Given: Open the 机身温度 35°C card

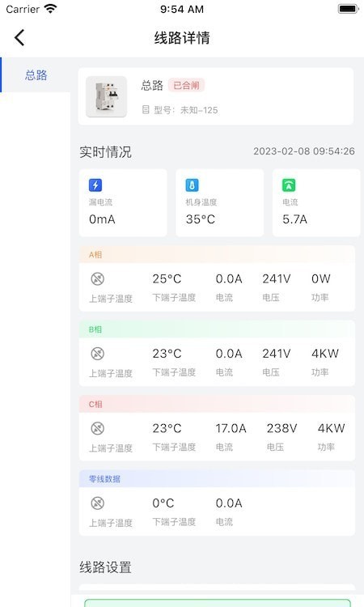Looking at the screenshot, I should (x=220, y=202).
